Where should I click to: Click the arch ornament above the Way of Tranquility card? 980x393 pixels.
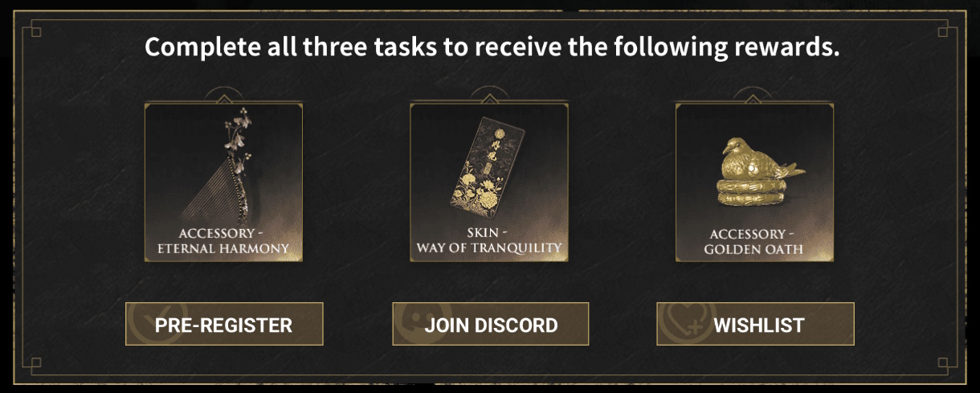tap(489, 94)
